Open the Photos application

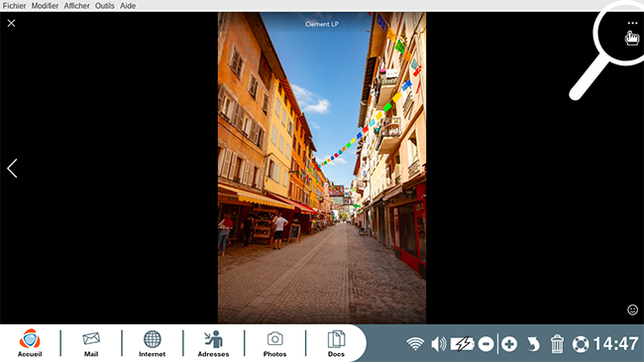pos(274,343)
